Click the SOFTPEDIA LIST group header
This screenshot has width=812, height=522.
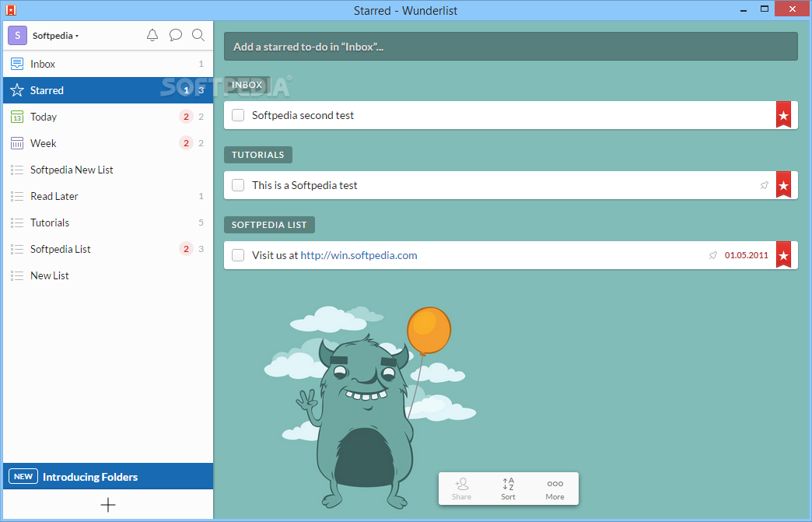tap(269, 225)
